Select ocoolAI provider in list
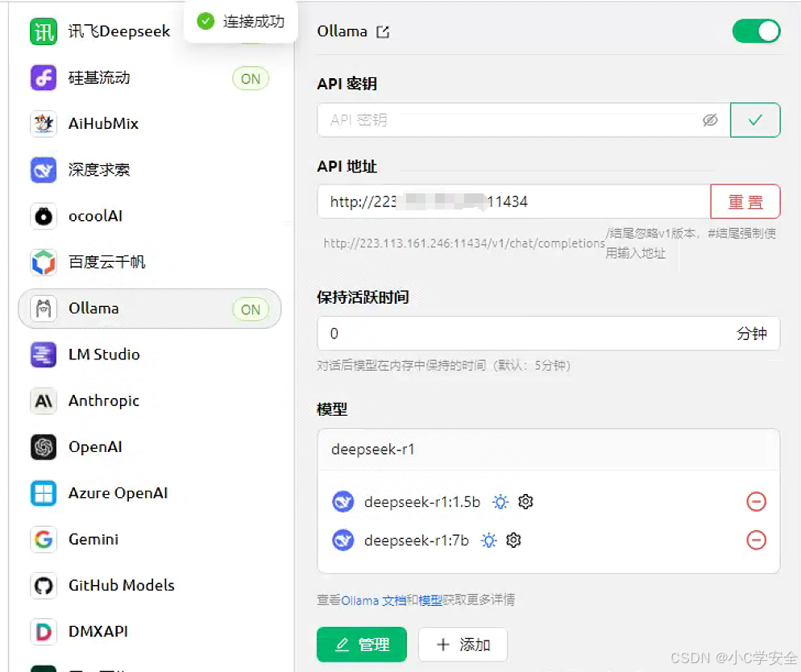This screenshot has width=801, height=672. coord(150,217)
